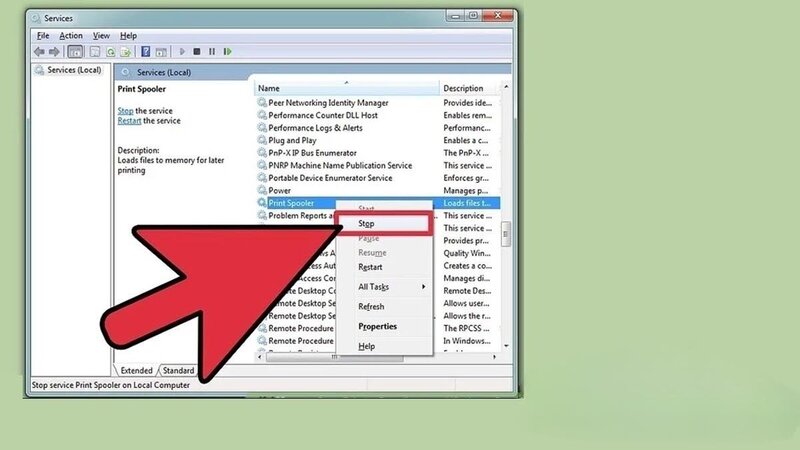The height and width of the screenshot is (450, 800).
Task: Click the horizontal scrollbar right arrow
Action: (494, 357)
